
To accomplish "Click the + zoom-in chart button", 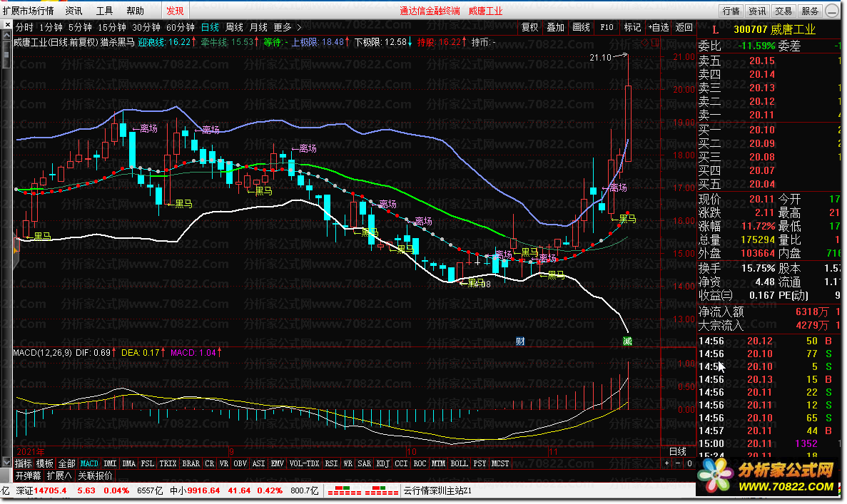I will point(666,463).
